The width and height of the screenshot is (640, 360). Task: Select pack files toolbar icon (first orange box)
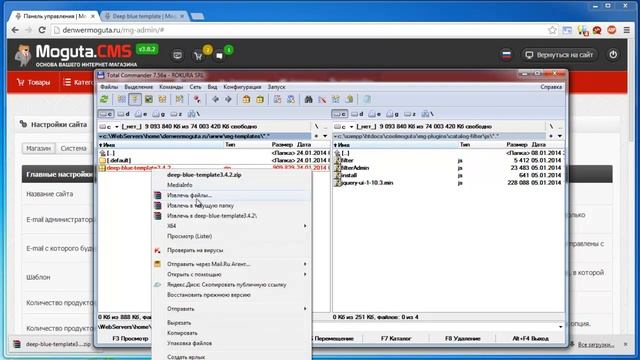[x=246, y=99]
